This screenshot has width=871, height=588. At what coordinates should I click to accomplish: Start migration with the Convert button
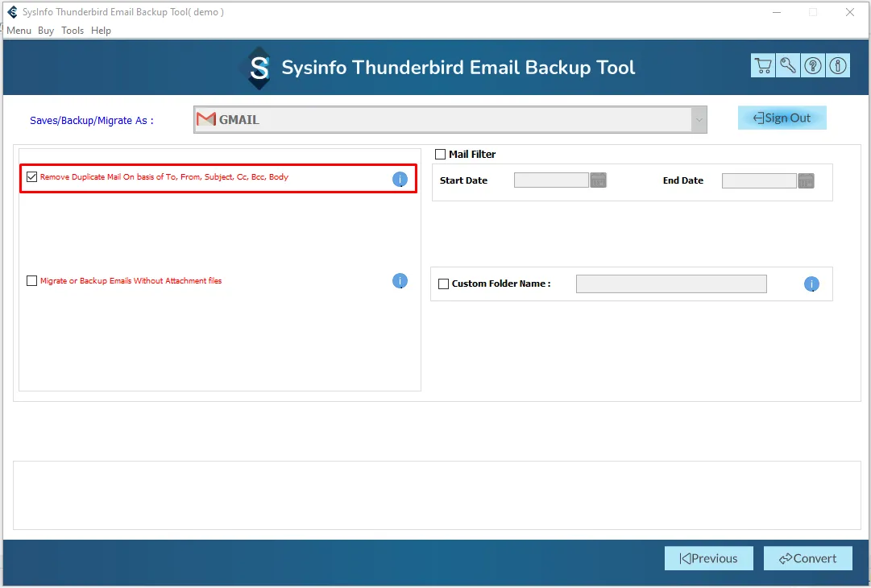pyautogui.click(x=807, y=558)
